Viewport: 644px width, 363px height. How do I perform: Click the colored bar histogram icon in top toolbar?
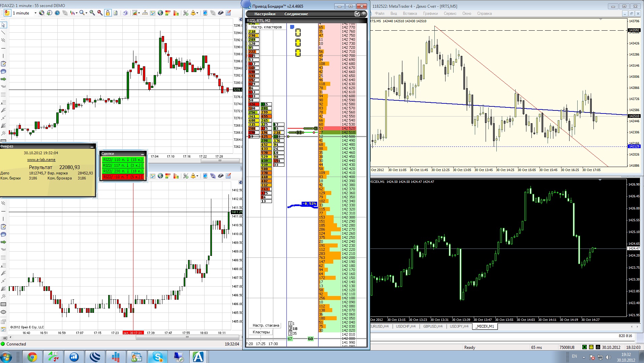click(x=176, y=13)
